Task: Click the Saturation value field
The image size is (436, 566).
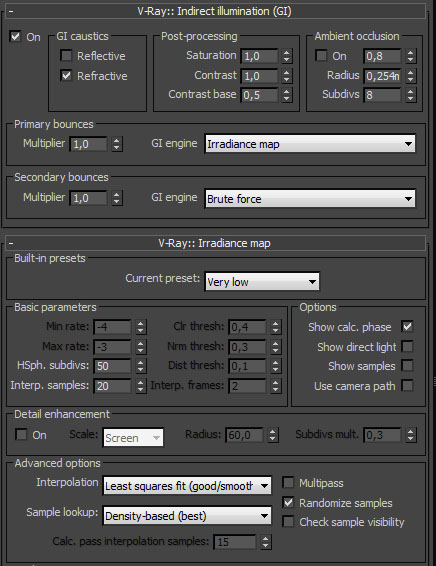Action: click(260, 56)
